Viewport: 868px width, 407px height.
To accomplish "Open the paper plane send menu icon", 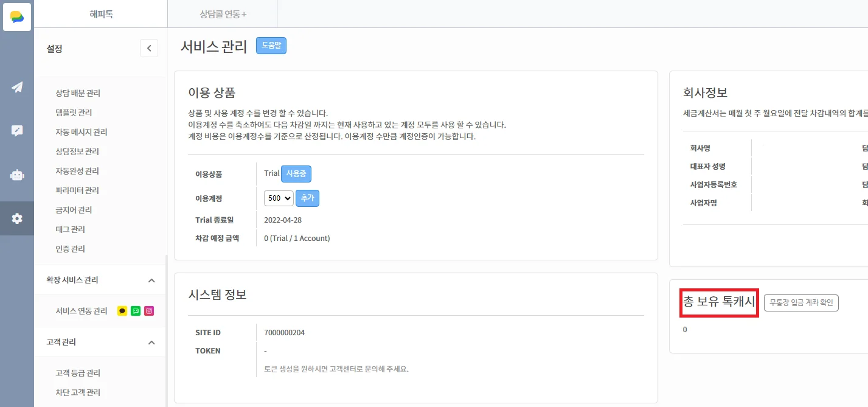I will click(17, 87).
